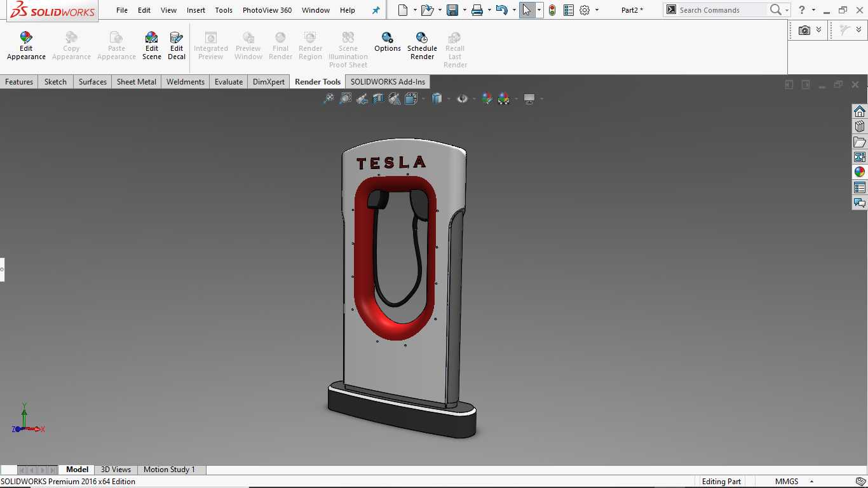Switch to the Surfaces tab
This screenshot has width=868, height=488.
93,81
